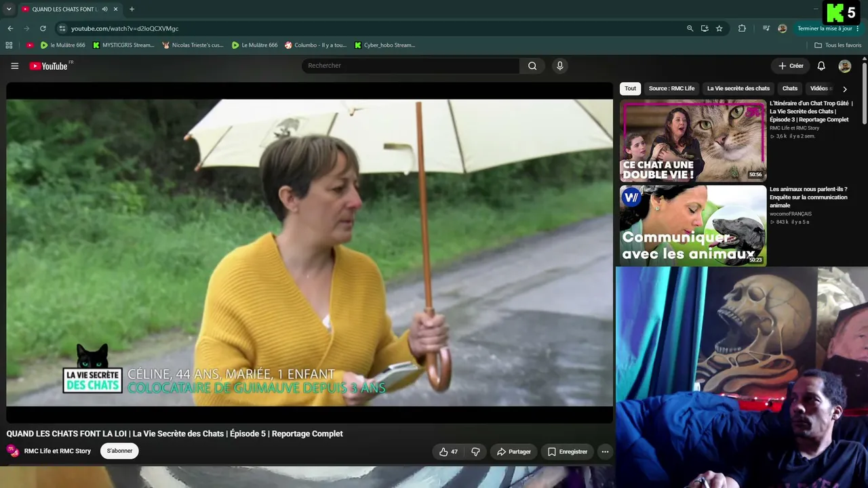
Task: Click the Partager share button
Action: point(513,451)
